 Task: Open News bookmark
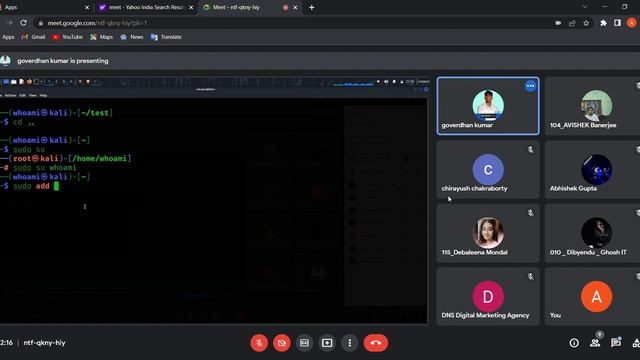(x=131, y=37)
